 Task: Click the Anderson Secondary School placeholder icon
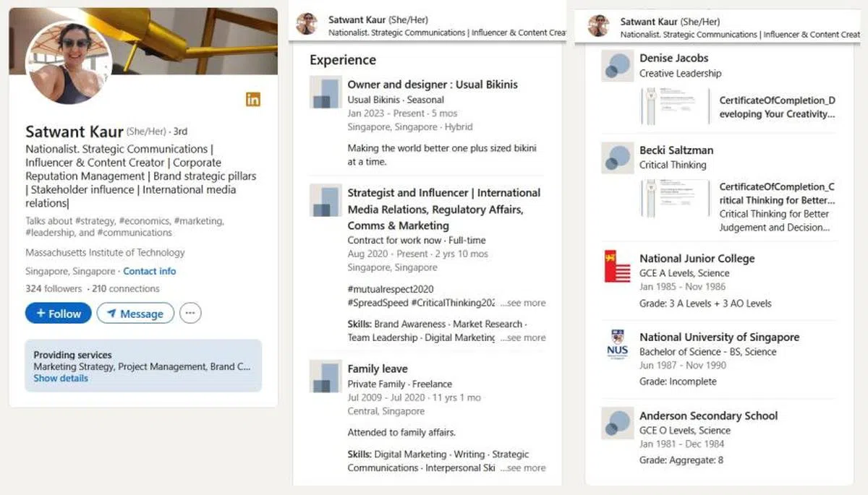(x=617, y=423)
